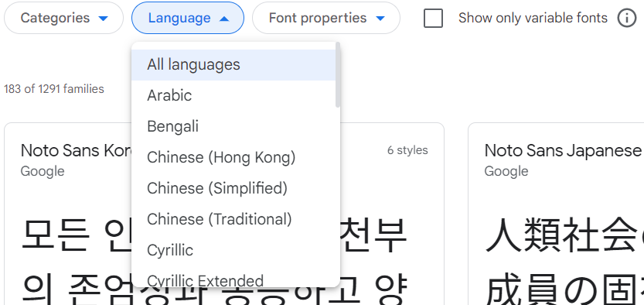Click the Japanese sample text preview
Screen dimensions: 644x305
tap(564, 261)
